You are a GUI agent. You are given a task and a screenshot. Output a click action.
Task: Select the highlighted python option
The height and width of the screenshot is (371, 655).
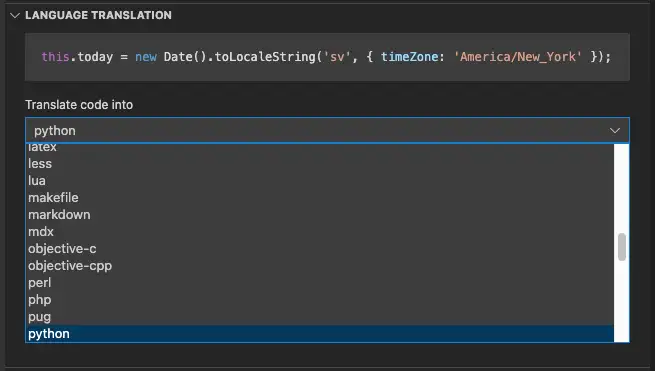coord(320,334)
